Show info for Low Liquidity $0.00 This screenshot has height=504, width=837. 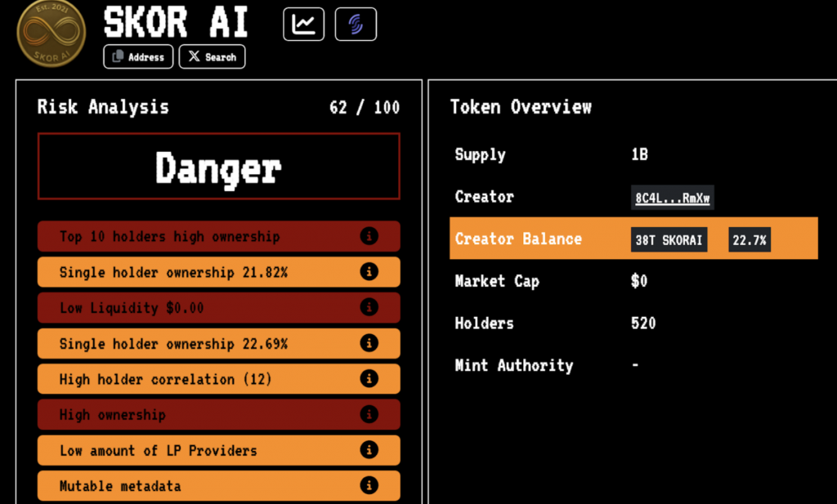[x=369, y=307]
